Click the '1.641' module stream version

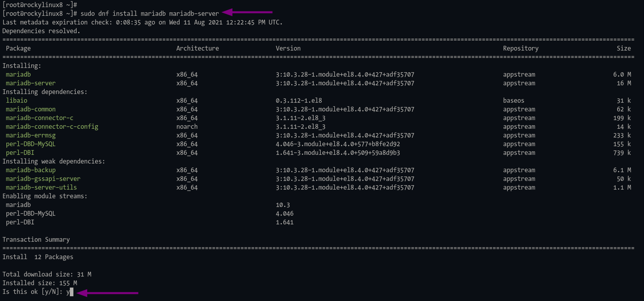pos(285,222)
